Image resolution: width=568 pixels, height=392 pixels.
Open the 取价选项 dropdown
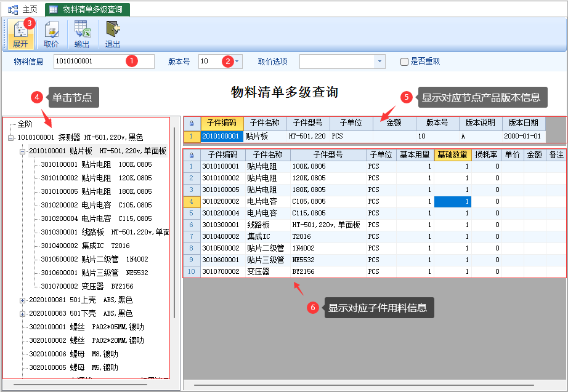[379, 62]
